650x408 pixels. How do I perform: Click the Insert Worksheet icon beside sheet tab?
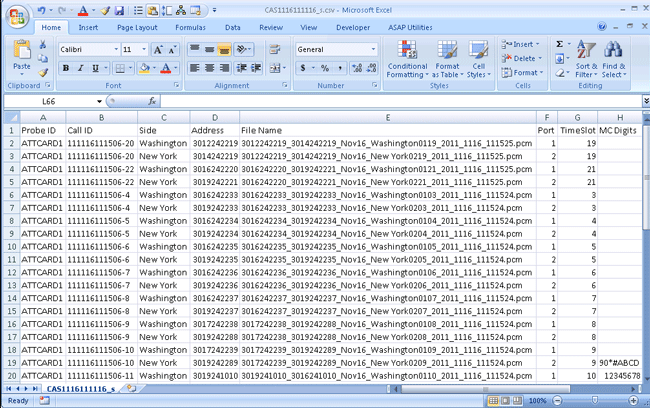pyautogui.click(x=132, y=389)
